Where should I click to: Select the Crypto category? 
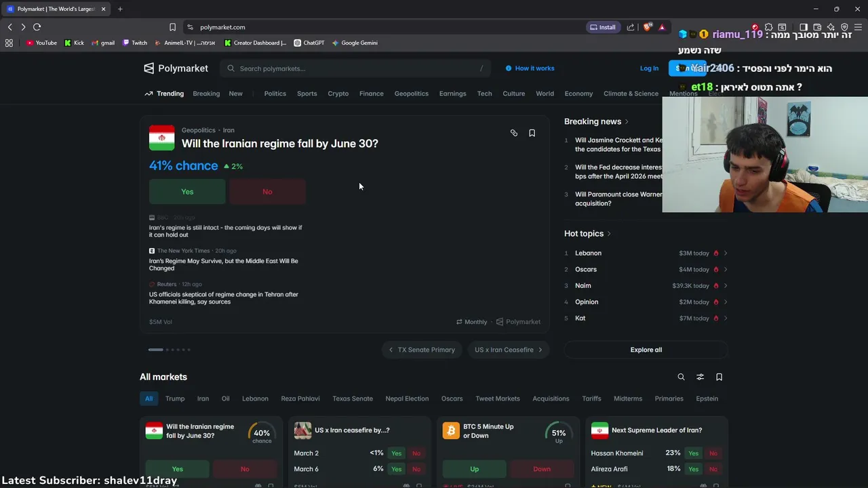point(338,94)
